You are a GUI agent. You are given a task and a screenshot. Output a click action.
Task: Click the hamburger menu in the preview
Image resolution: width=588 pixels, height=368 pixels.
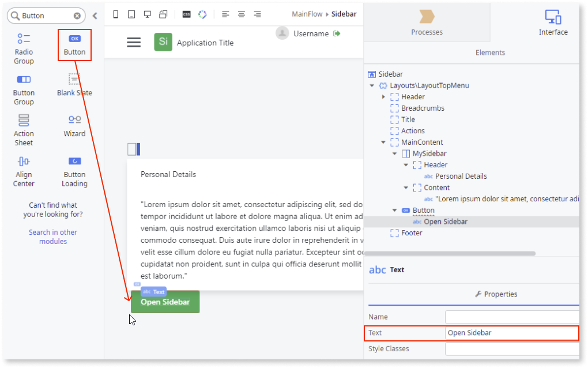(x=133, y=42)
